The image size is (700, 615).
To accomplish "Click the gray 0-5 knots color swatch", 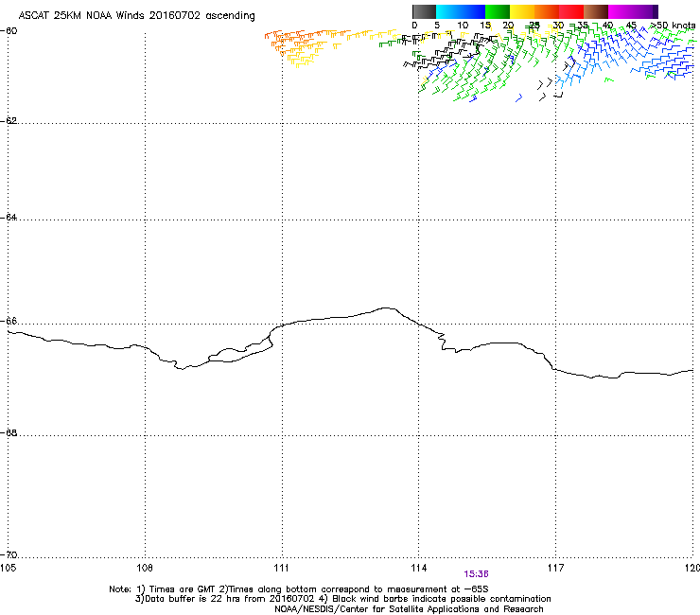I will pos(424,11).
